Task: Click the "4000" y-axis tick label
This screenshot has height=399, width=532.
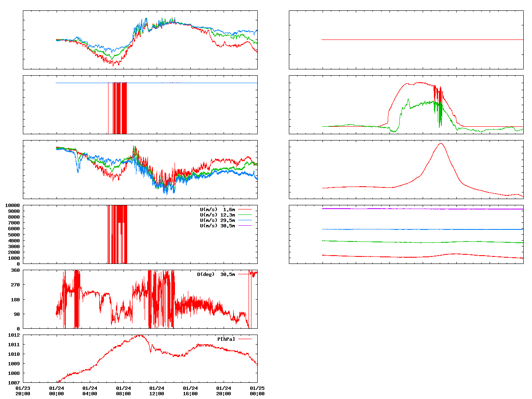Action: tap(14, 241)
